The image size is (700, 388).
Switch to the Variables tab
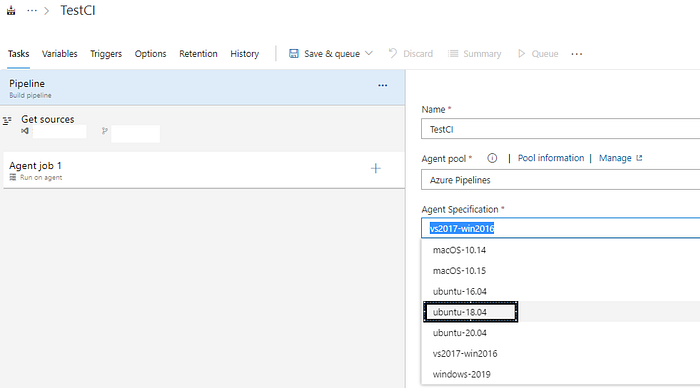click(59, 54)
